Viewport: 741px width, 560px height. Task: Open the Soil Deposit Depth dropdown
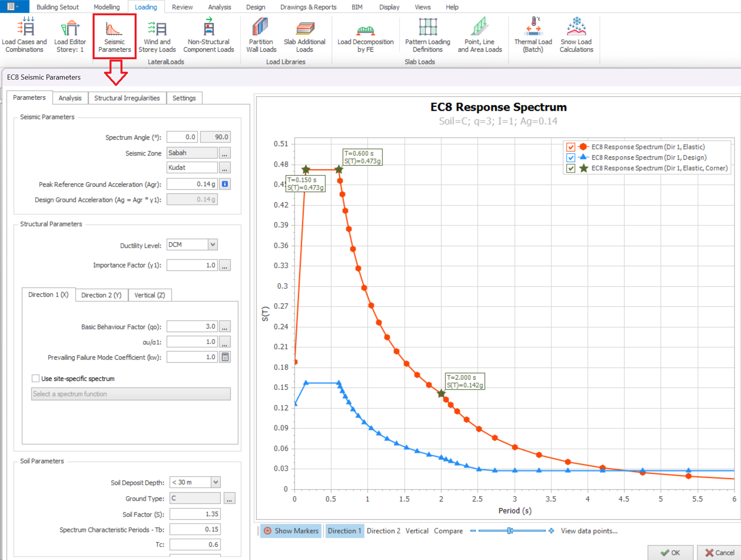click(215, 482)
